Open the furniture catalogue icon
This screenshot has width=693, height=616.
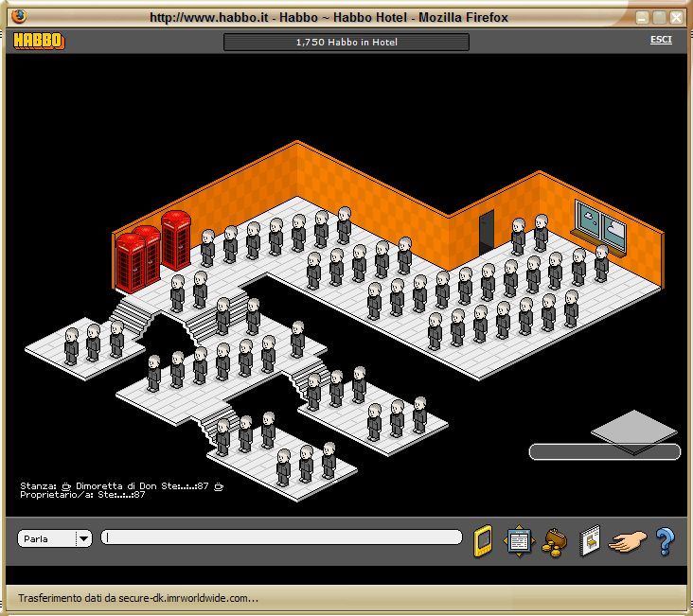(x=590, y=540)
